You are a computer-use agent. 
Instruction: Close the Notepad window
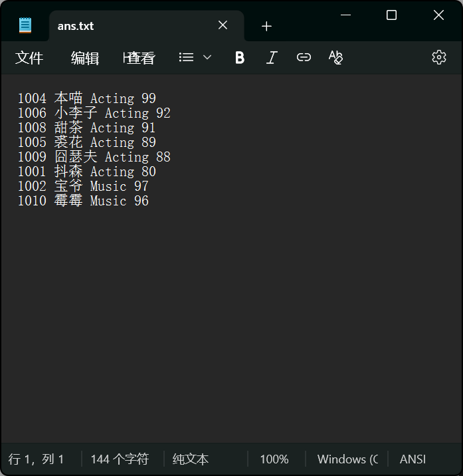point(438,15)
